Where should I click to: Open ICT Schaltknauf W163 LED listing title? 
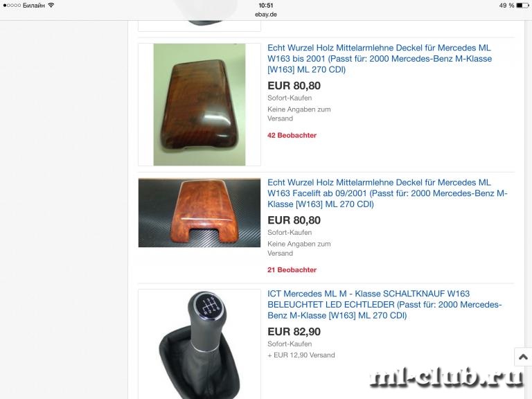point(384,305)
